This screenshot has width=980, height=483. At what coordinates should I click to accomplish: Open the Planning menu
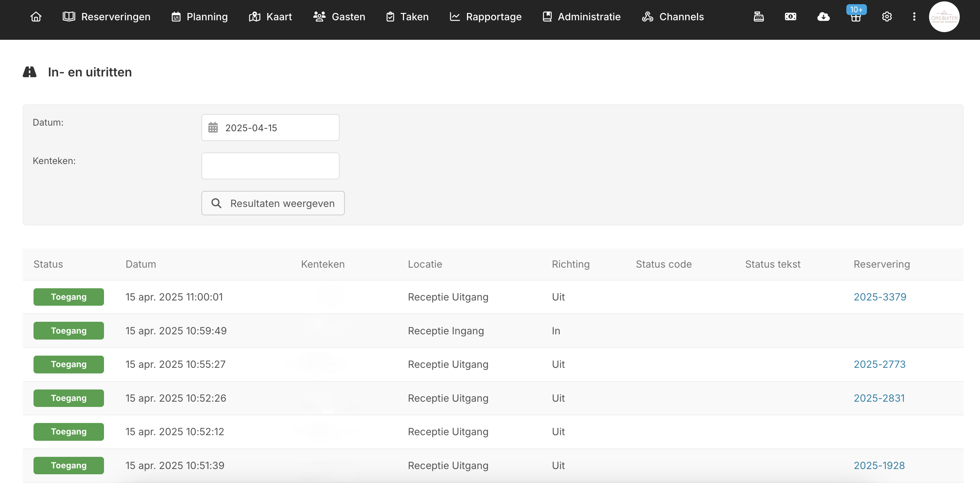coord(199,17)
